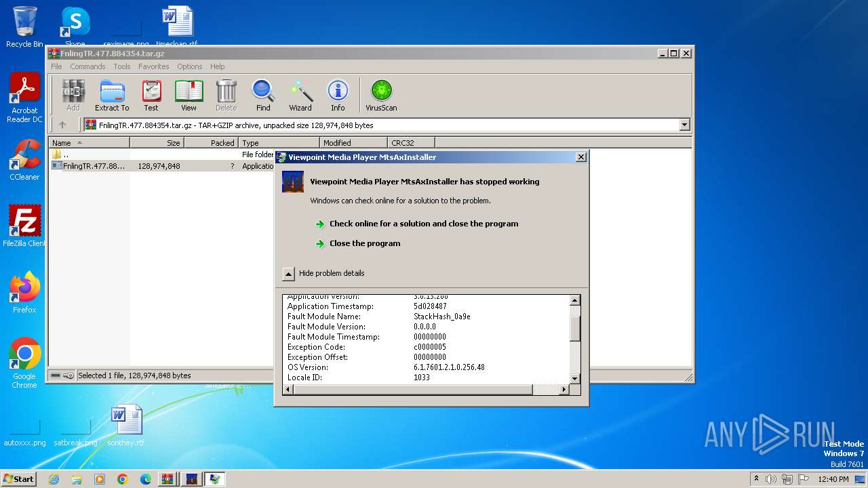Launch FileZilla Client shortcut
This screenshot has height=488, width=868.
click(24, 226)
